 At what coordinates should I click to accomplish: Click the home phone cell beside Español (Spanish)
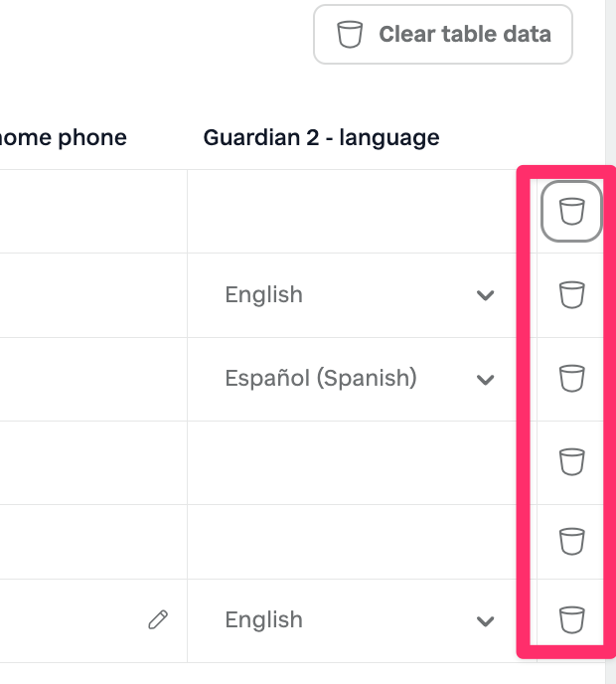point(93,379)
